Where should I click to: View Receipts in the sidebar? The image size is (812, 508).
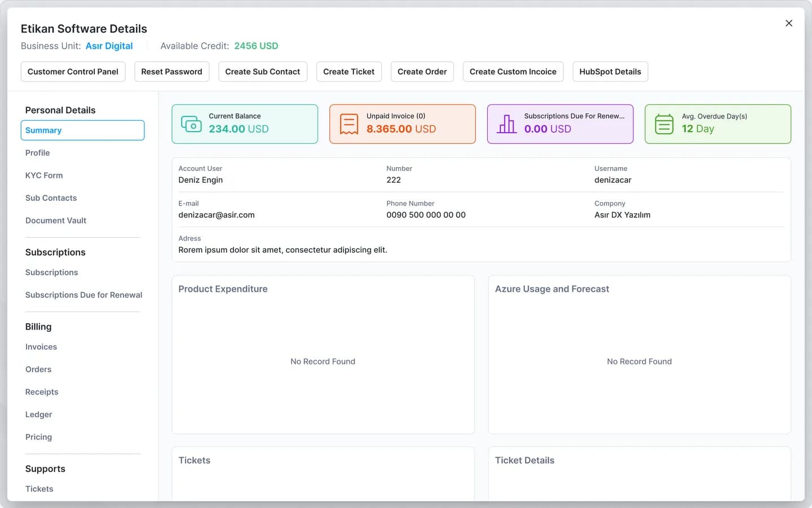tap(42, 392)
